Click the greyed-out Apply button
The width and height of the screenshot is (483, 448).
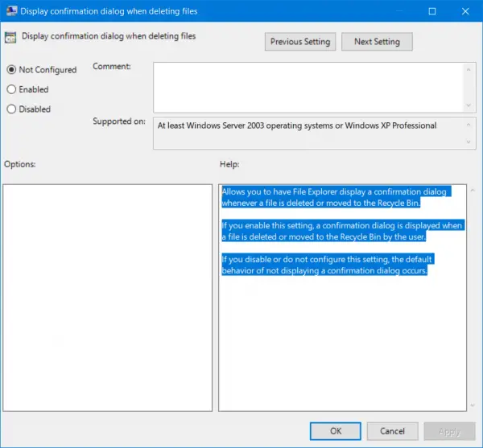click(449, 431)
